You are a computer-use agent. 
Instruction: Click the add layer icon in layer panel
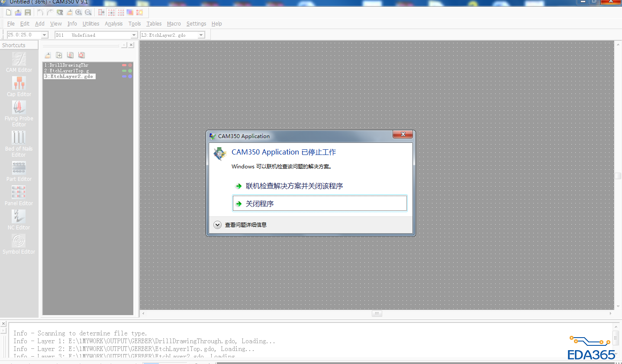tap(59, 55)
